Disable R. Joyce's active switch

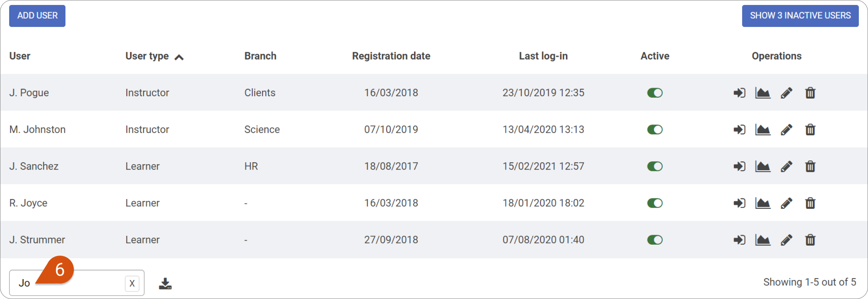tap(655, 203)
